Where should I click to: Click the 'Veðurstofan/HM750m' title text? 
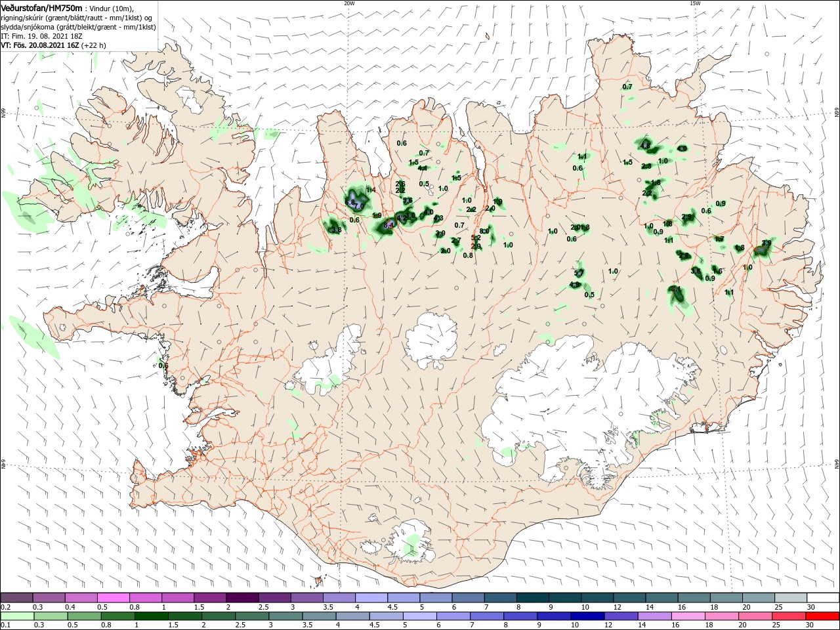(41, 8)
